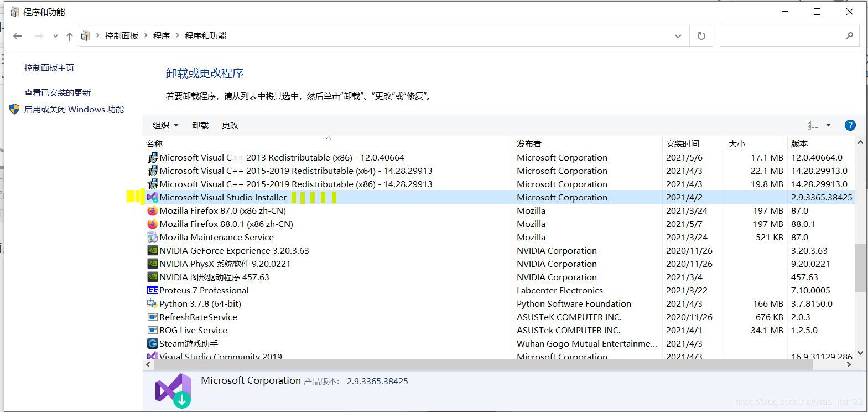The width and height of the screenshot is (868, 412).
Task: Open 启用或关闭 Windows 功能 link
Action: (x=74, y=110)
